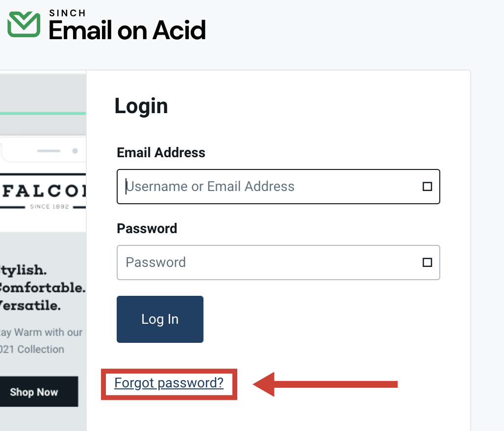Click the square indicator in the username box

point(427,187)
